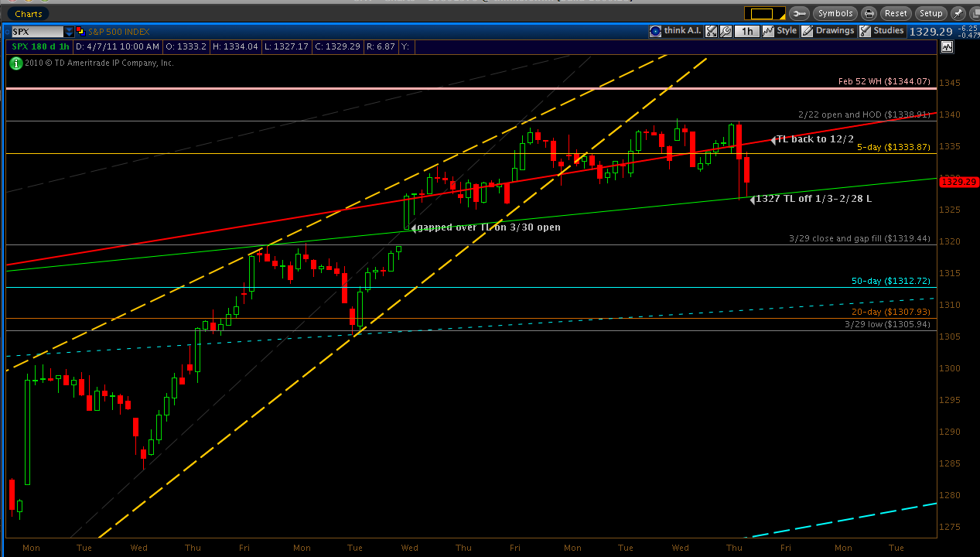Open the Studies menu
Image resolution: width=980 pixels, height=557 pixels.
(882, 32)
